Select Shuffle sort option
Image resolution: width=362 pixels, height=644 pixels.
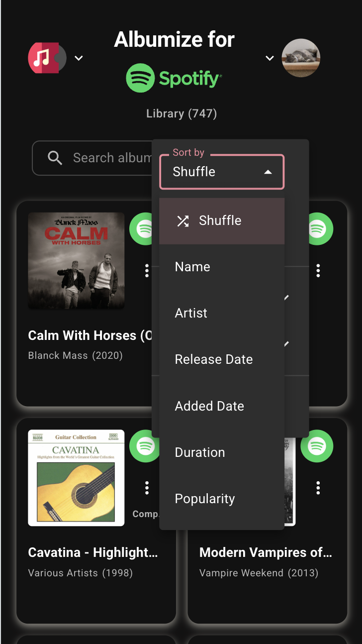tap(221, 221)
